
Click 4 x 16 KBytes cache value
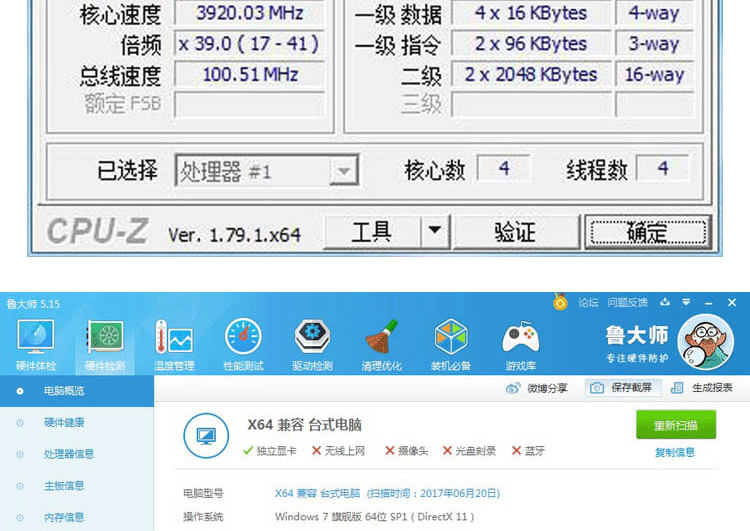point(531,13)
